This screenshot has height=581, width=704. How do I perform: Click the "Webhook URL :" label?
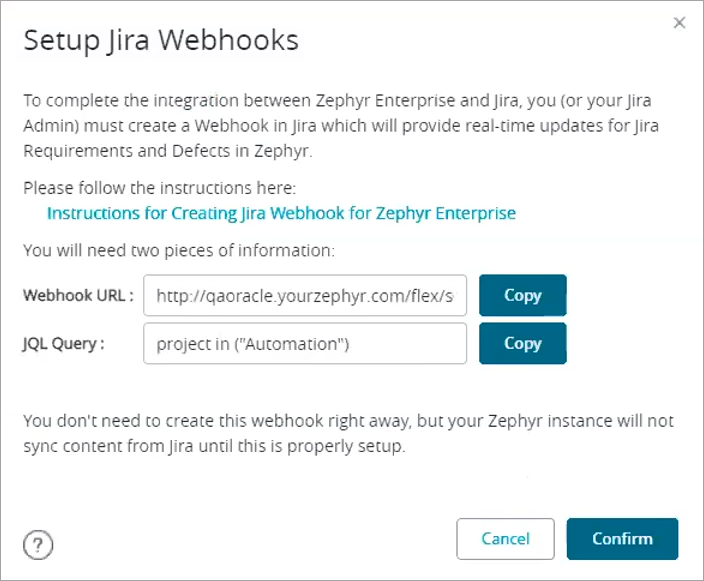point(78,295)
